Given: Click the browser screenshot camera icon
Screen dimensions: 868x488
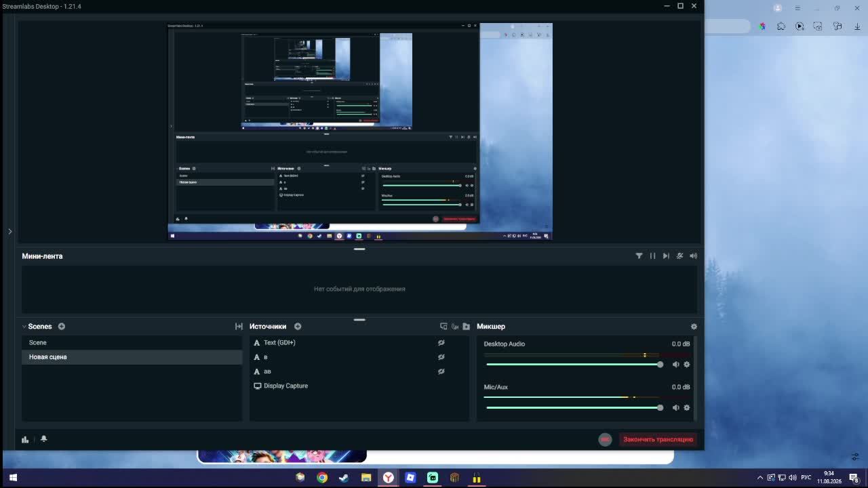Looking at the screenshot, I should click(818, 26).
